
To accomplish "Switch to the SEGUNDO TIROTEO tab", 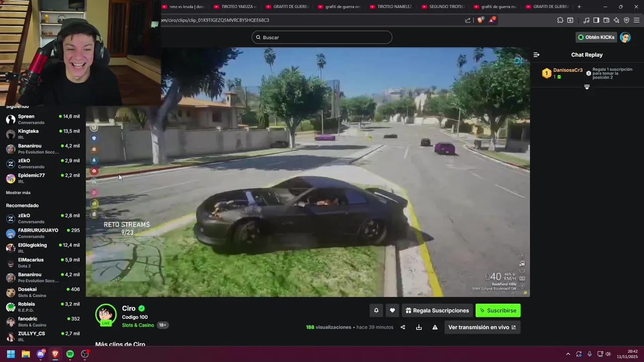I will click(x=443, y=7).
